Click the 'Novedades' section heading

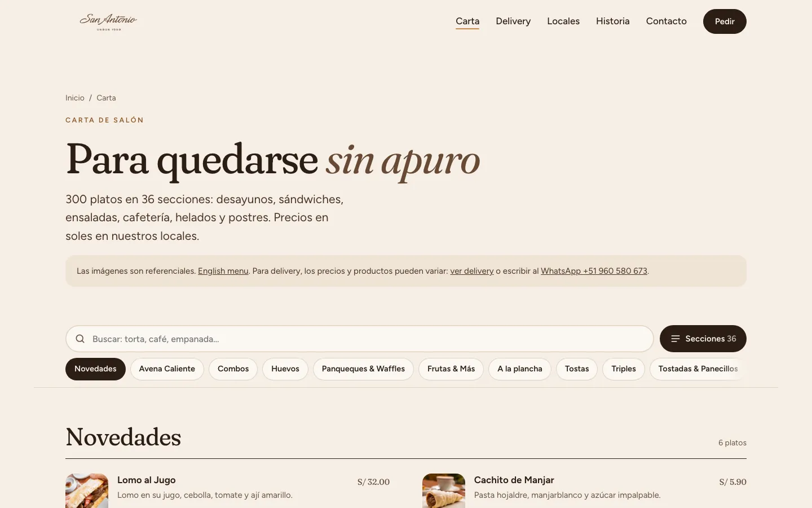(x=123, y=437)
